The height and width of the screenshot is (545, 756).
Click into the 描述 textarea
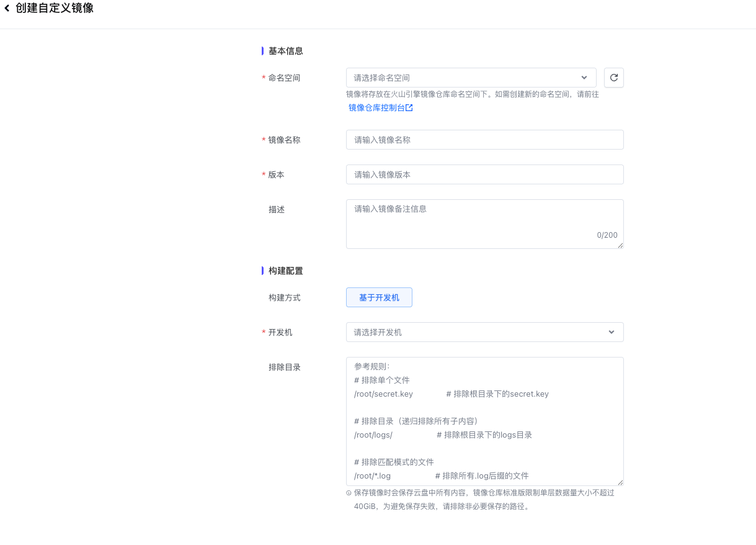(x=484, y=224)
